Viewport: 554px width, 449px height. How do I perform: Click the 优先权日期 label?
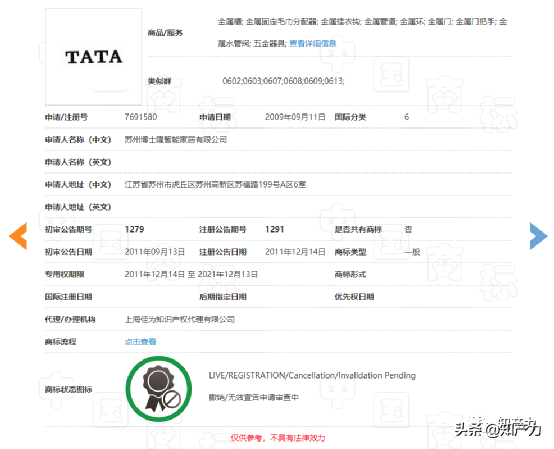(x=354, y=297)
